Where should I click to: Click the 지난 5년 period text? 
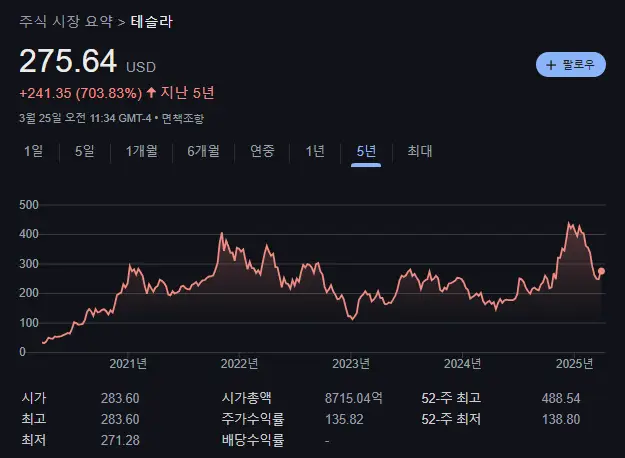[187, 93]
